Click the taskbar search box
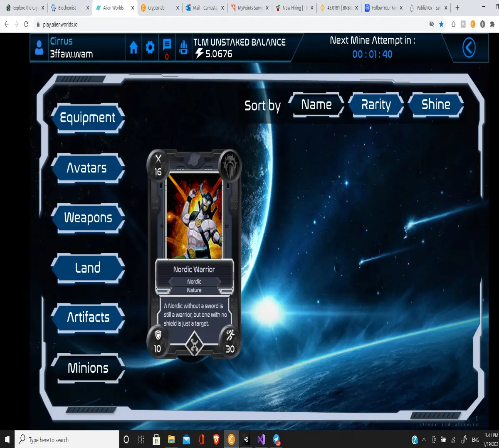The width and height of the screenshot is (499, 448). point(67,439)
